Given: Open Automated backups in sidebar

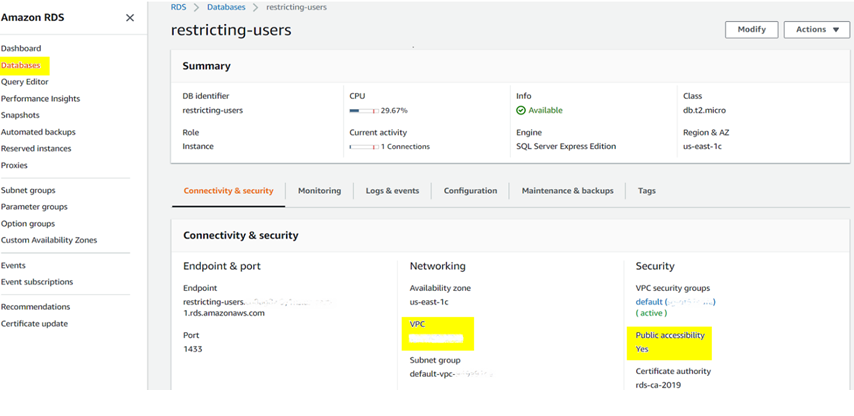Looking at the screenshot, I should tap(38, 132).
